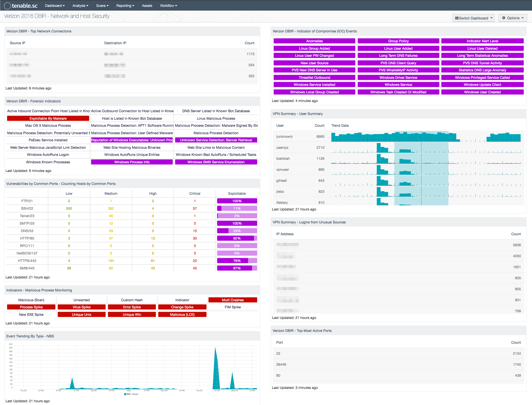
Task: Click the Malicious (LCE) indicator
Action: [x=182, y=315]
